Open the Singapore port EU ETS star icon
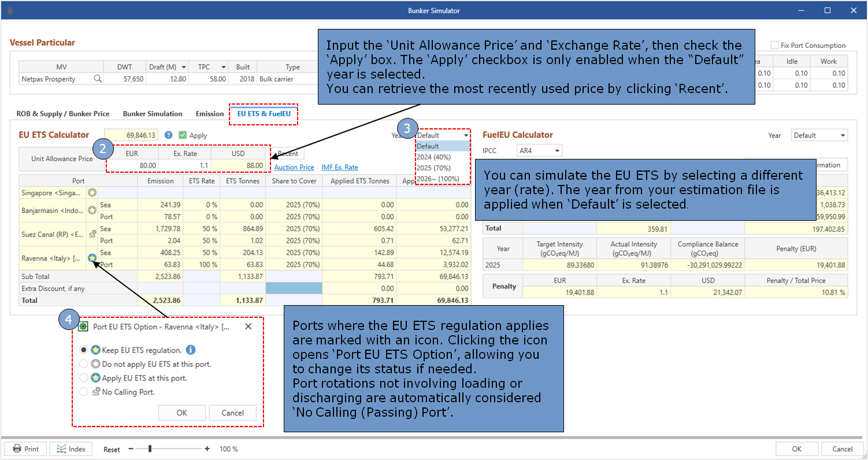Screen dimensions: 868x460 tap(92, 192)
